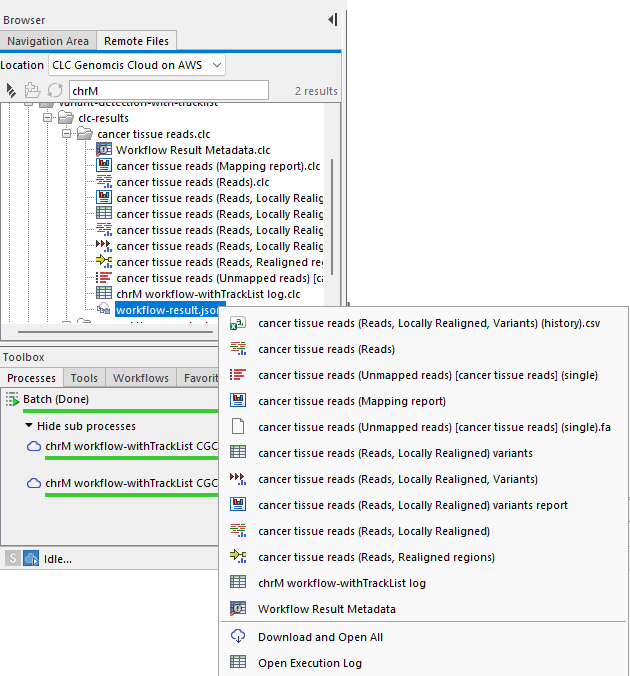Collapse Hide sub processes triangle
Image resolution: width=630 pixels, height=676 pixels.
click(29, 426)
